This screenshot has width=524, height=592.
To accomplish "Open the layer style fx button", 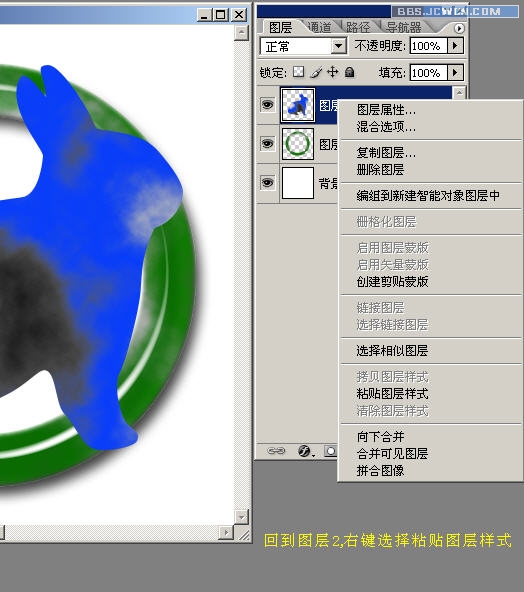I will (x=305, y=451).
